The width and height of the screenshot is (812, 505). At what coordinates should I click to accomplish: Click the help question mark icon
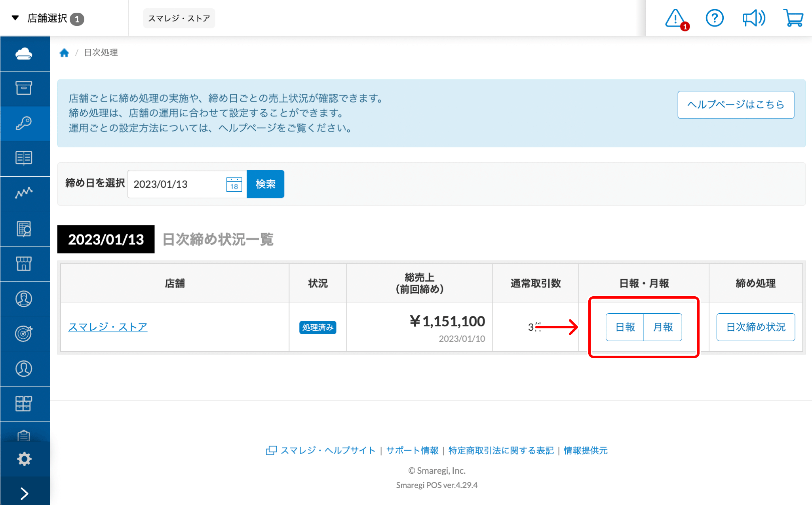(714, 18)
